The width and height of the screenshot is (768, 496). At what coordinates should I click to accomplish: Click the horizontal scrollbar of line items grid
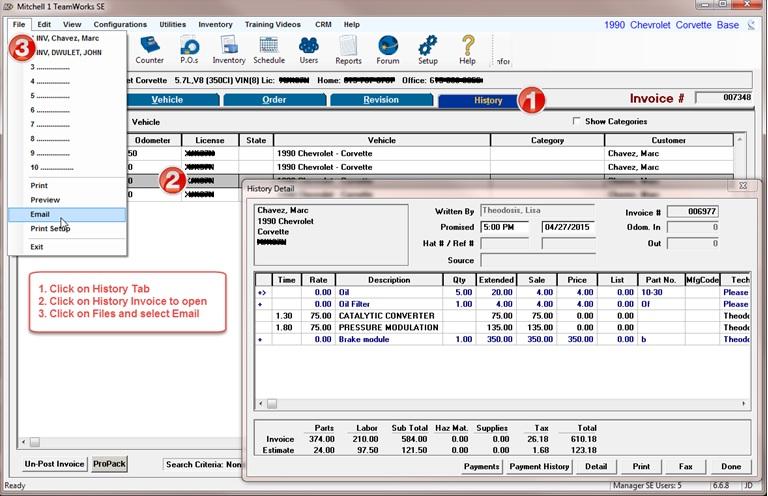click(503, 404)
